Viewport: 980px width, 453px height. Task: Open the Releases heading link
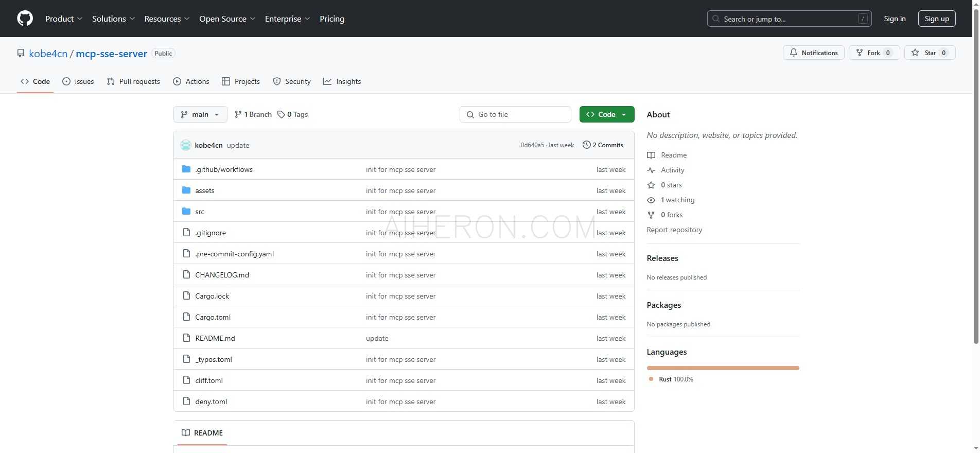coord(662,258)
